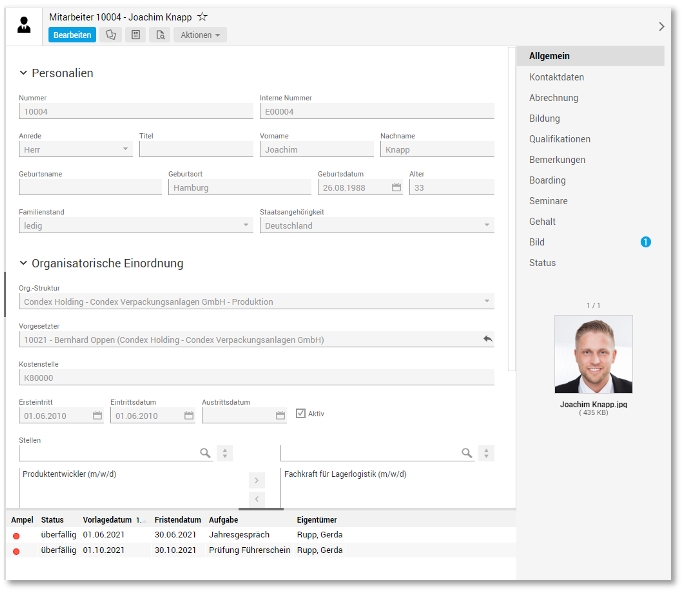Viewport: 684px width, 594px height.
Task: Sort by Eigentümer column header
Action: tap(317, 520)
